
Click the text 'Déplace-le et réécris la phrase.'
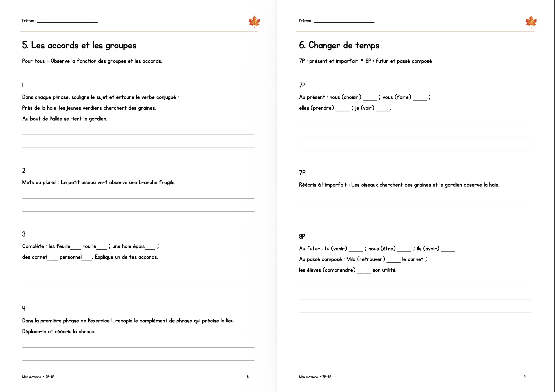(x=58, y=332)
